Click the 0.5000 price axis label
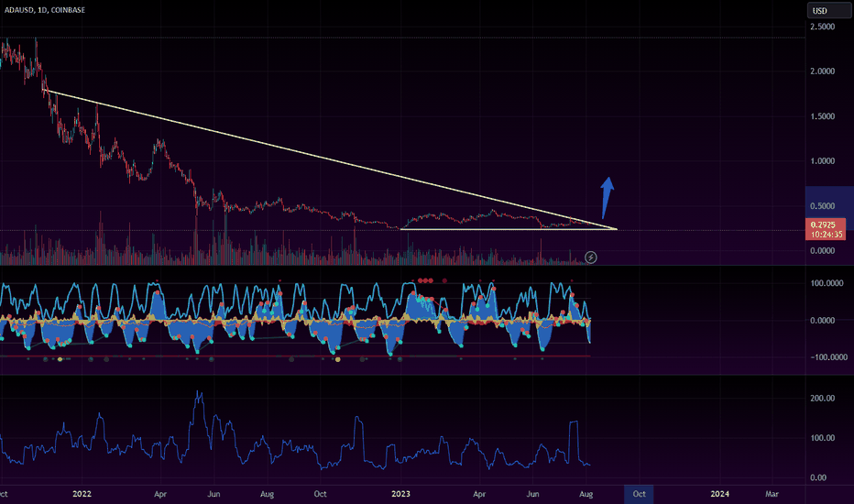Screen dimensions: 854x504 (x=823, y=206)
